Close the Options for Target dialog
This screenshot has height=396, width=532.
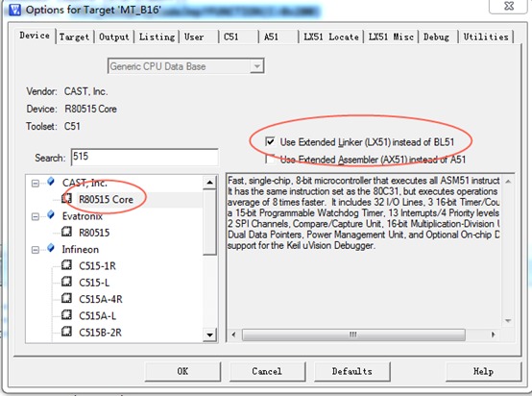509,6
